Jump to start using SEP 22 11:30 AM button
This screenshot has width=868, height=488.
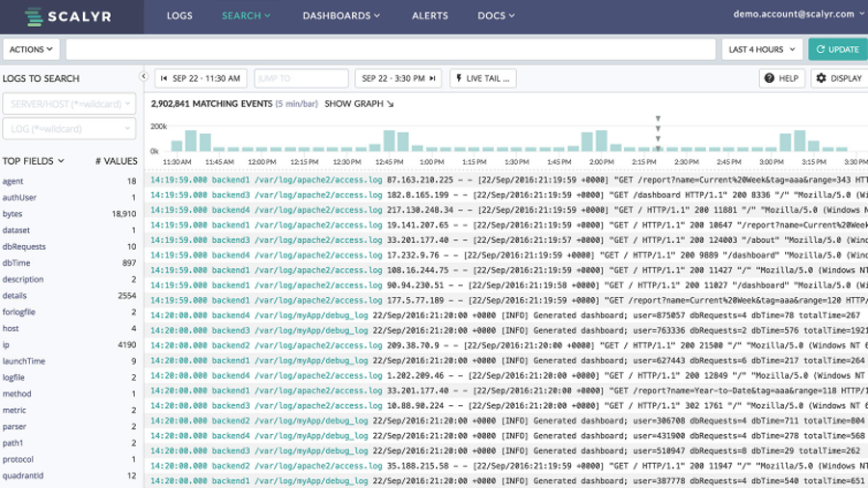click(x=201, y=78)
